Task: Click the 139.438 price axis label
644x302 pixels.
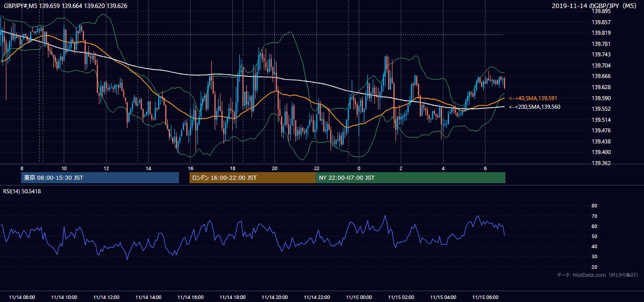Action: coord(601,141)
